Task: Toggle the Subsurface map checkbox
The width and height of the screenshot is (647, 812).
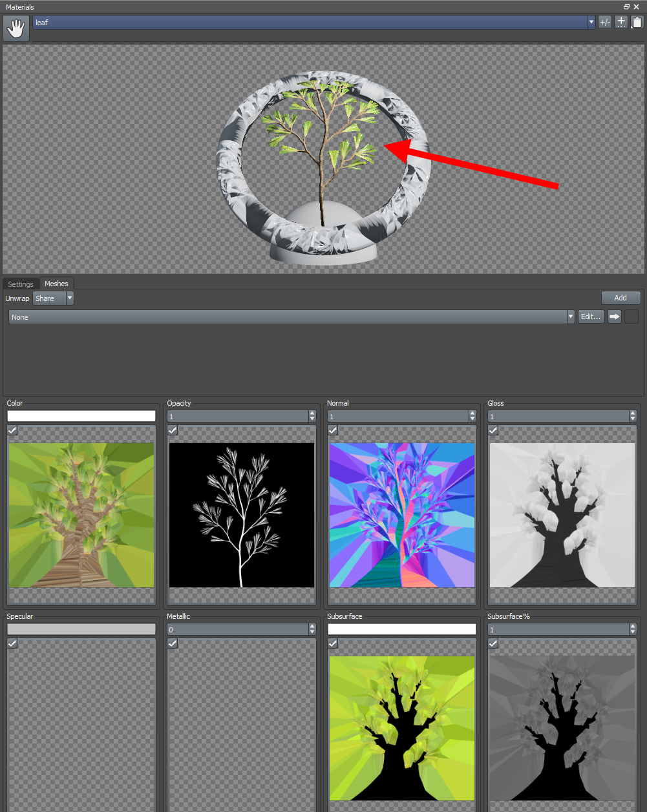Action: click(333, 643)
